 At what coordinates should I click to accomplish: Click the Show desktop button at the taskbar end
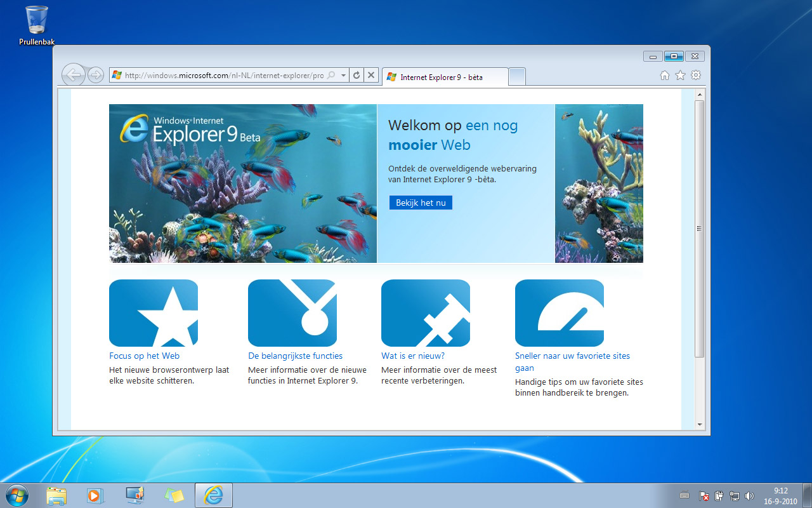807,495
